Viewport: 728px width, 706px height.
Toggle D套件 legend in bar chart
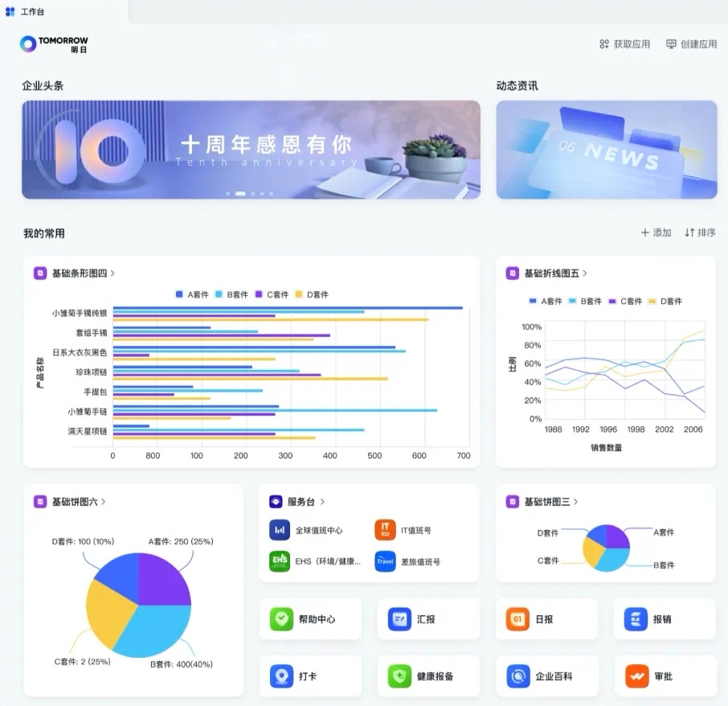tap(312, 295)
